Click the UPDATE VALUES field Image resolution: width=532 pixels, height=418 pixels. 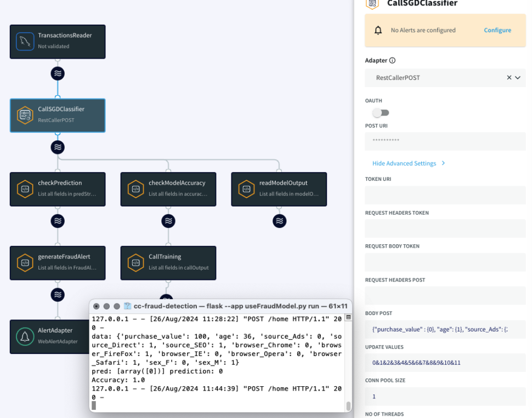[445, 363]
